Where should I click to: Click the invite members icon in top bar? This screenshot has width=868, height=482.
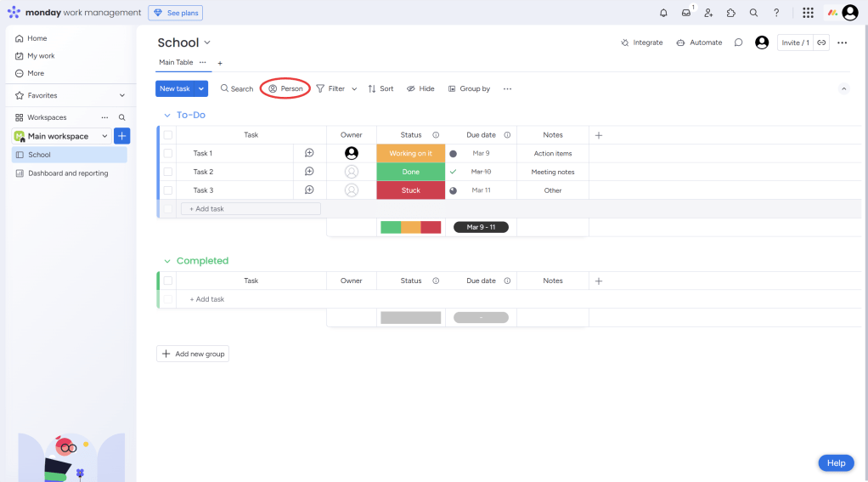708,13
